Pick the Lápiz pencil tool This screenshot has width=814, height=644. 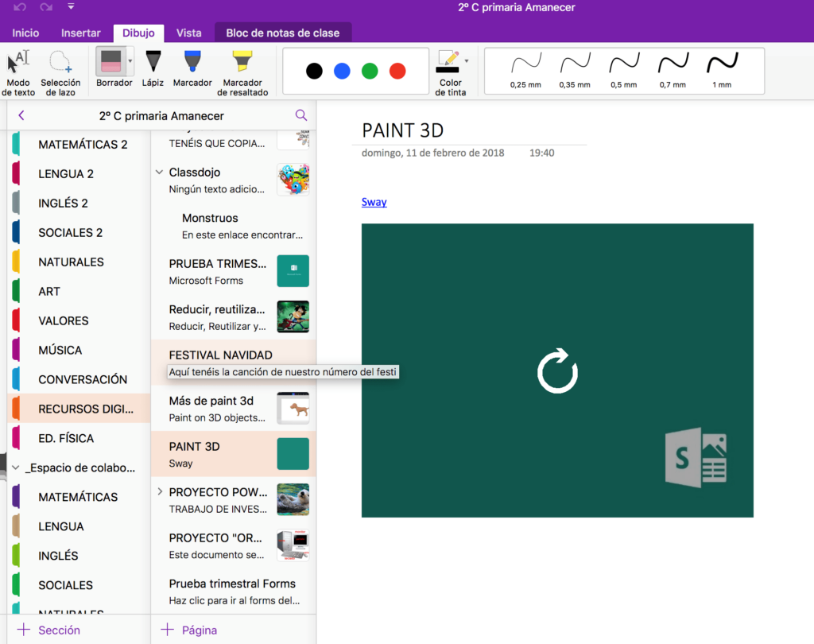click(153, 68)
